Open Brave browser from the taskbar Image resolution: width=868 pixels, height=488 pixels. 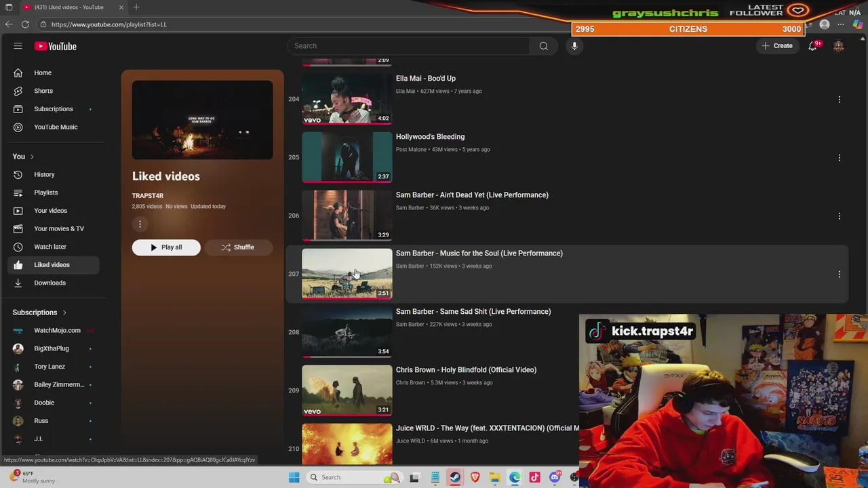475,477
